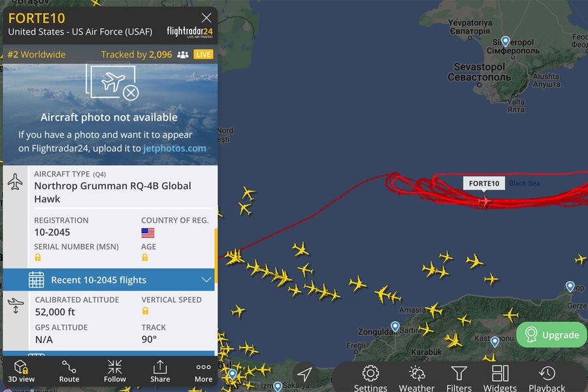Open the jetphotos.com link
Image resolution: width=588 pixels, height=392 pixels.
pos(174,148)
